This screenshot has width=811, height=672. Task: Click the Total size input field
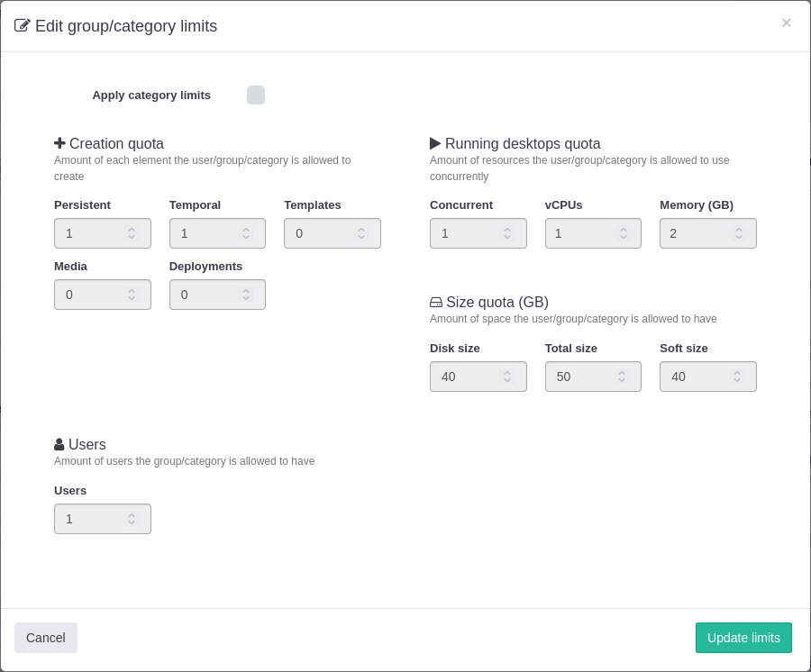[x=581, y=377]
